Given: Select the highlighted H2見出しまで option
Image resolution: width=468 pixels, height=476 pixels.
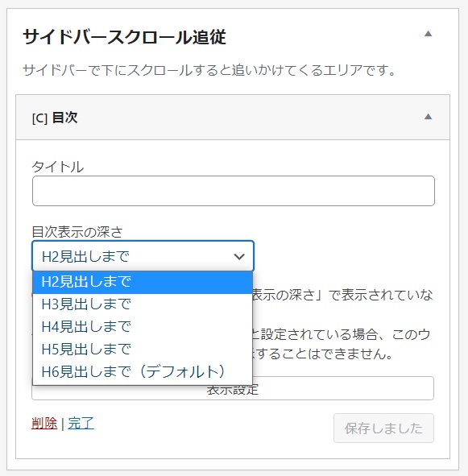Looking at the screenshot, I should (x=143, y=282).
